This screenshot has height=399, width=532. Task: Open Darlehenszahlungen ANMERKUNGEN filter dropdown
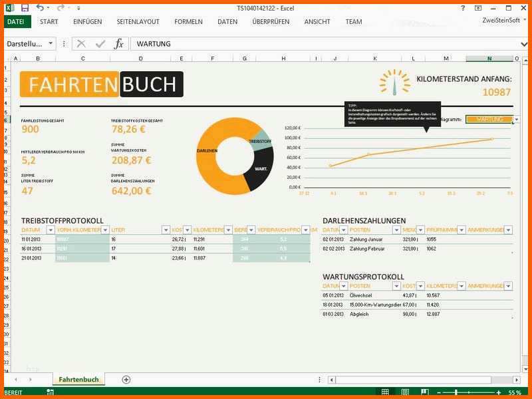(508, 230)
